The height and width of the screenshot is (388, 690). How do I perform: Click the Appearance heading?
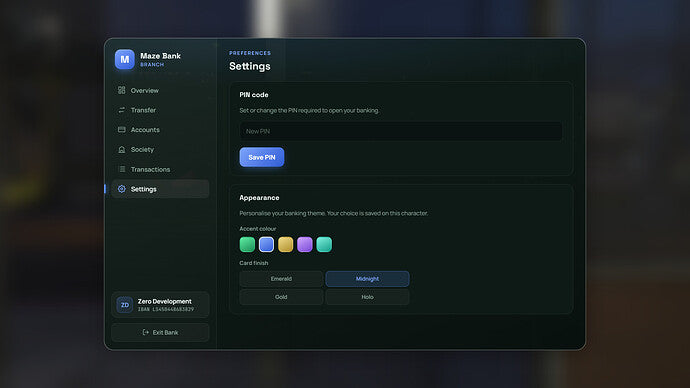259,198
